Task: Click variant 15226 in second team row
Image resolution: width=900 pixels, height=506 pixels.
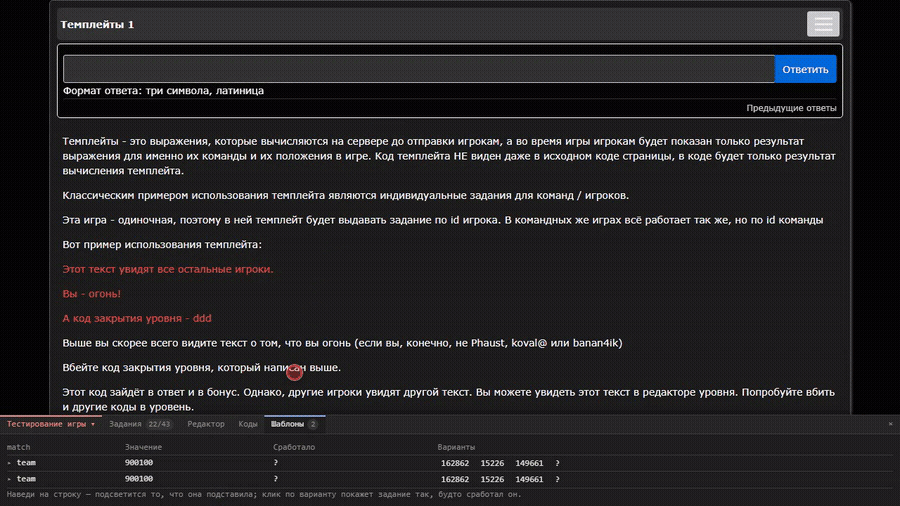Action: coord(492,479)
